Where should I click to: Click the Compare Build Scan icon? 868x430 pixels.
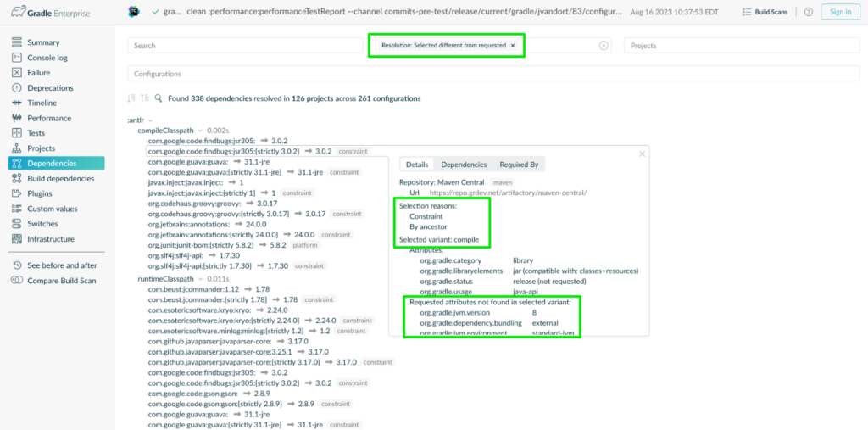click(x=17, y=281)
